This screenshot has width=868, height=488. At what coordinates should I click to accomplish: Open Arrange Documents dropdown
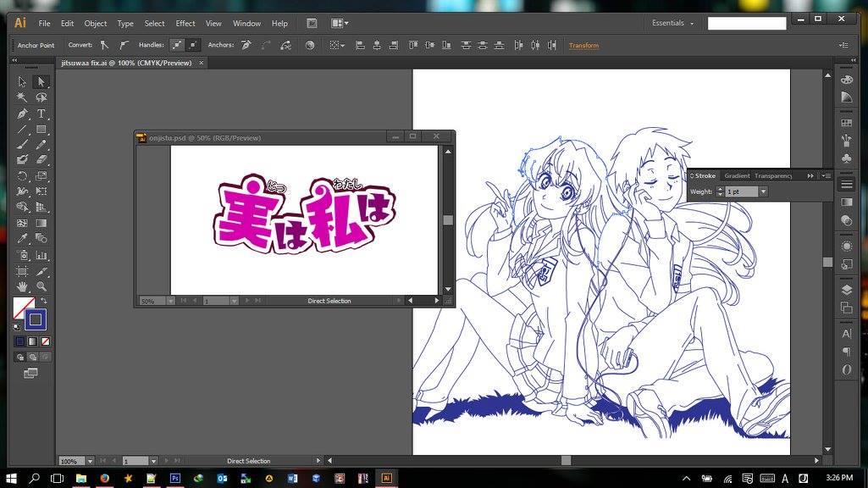coord(340,23)
